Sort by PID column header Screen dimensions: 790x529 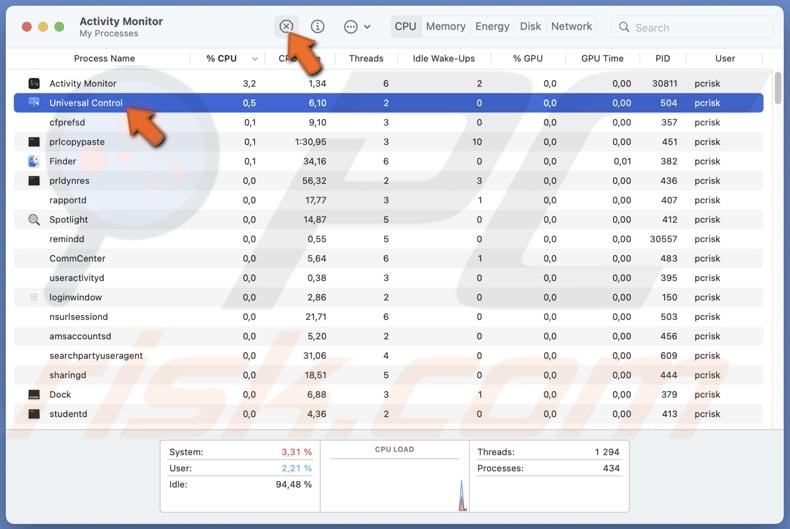tap(663, 58)
